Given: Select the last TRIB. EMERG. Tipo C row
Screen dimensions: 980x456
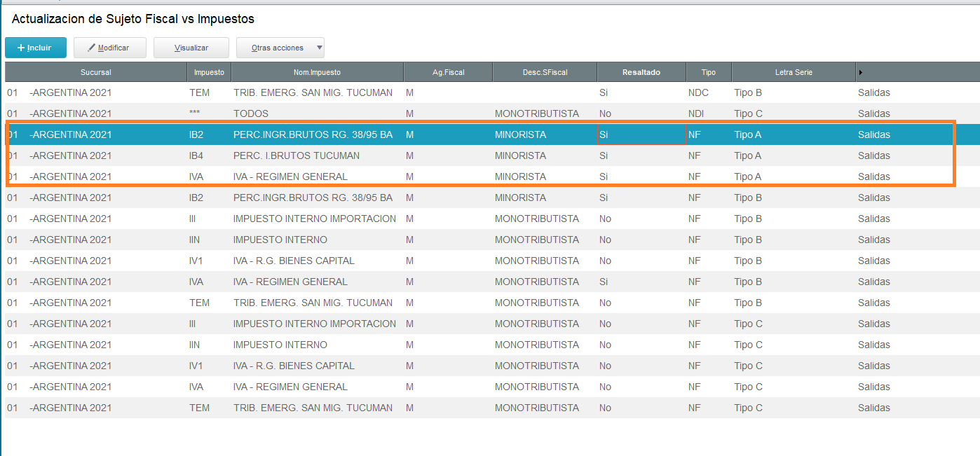Looking at the screenshot, I should (x=492, y=408).
